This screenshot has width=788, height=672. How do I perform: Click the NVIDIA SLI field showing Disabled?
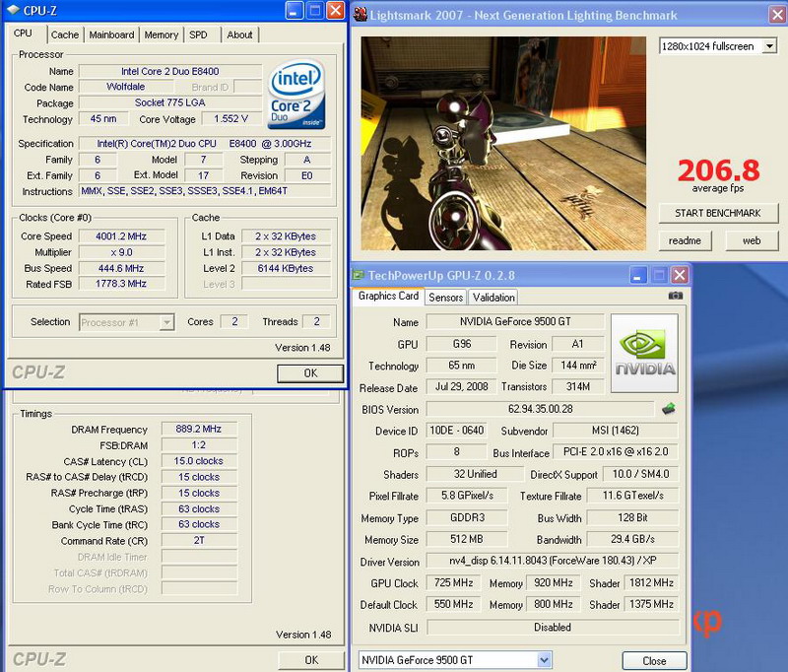click(x=553, y=628)
